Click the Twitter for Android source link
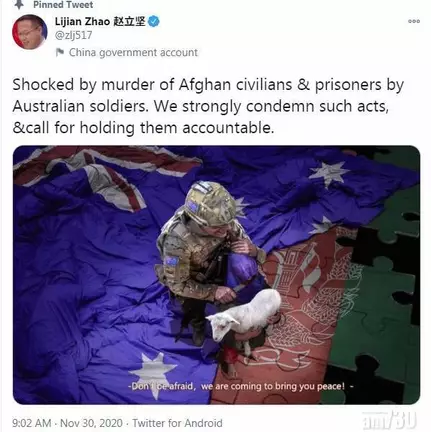Image resolution: width=431 pixels, height=432 pixels. pyautogui.click(x=177, y=423)
